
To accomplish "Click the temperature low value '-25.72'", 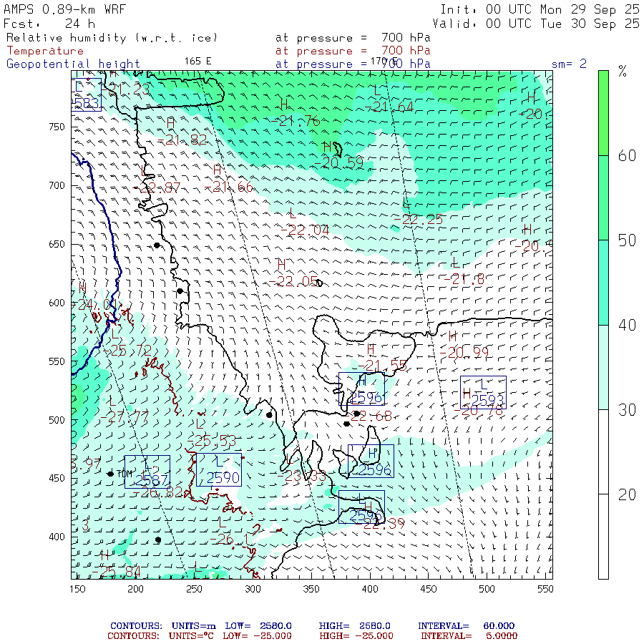I will click(x=127, y=351).
